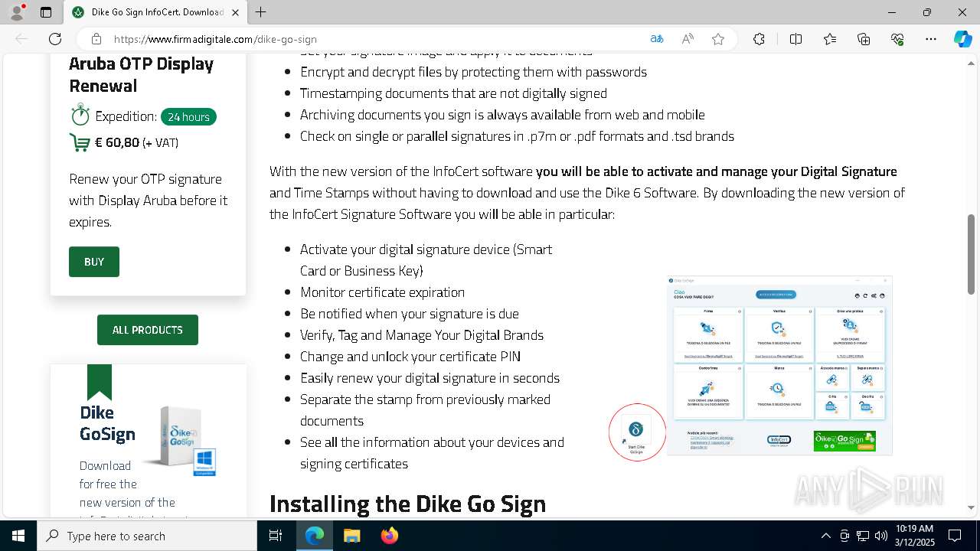Click the shopping cart price icon
Image resolution: width=980 pixels, height=551 pixels.
point(80,142)
